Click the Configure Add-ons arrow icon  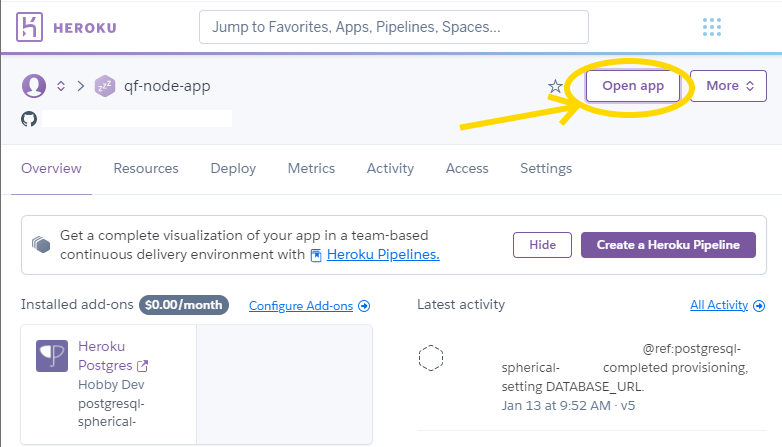pos(364,306)
